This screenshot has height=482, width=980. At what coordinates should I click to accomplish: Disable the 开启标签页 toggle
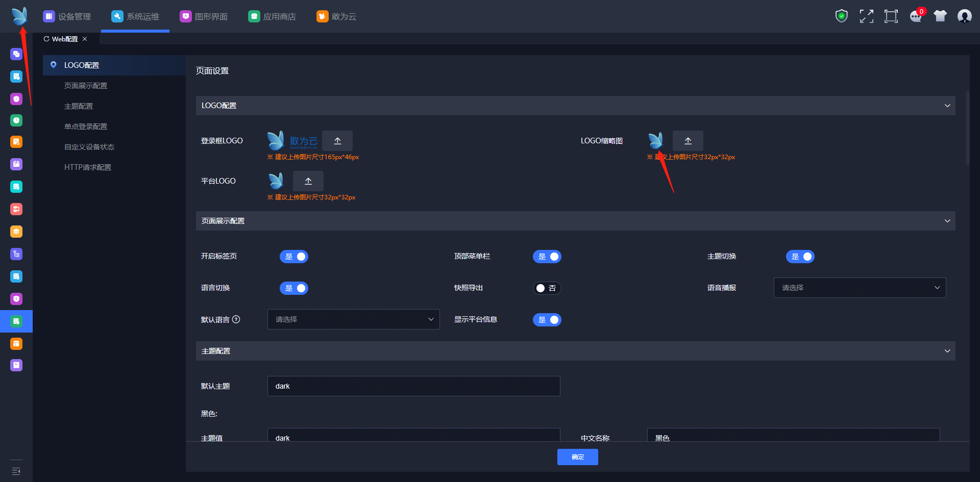tap(294, 257)
